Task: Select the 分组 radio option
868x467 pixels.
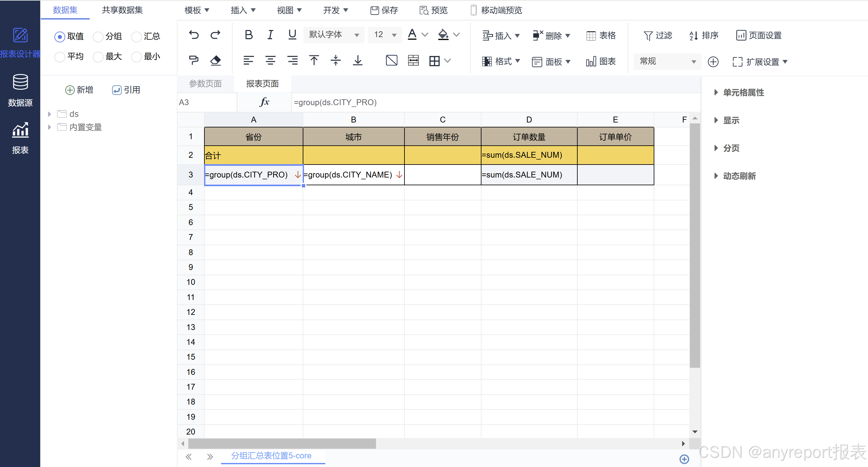Action: pos(98,37)
